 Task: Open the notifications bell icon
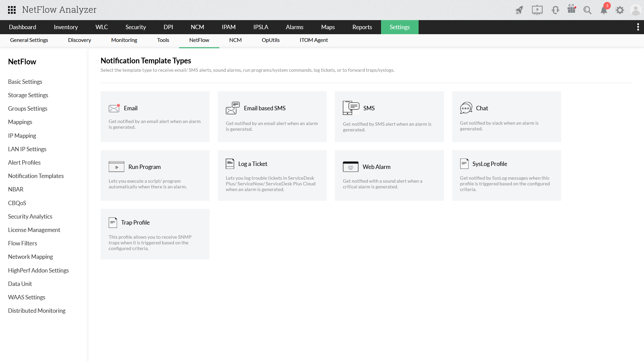[604, 10]
